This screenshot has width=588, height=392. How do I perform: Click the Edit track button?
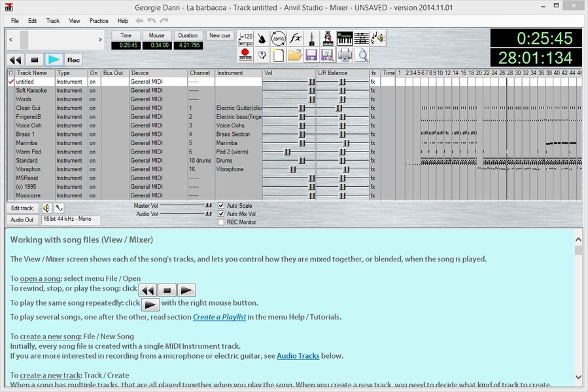coord(22,208)
